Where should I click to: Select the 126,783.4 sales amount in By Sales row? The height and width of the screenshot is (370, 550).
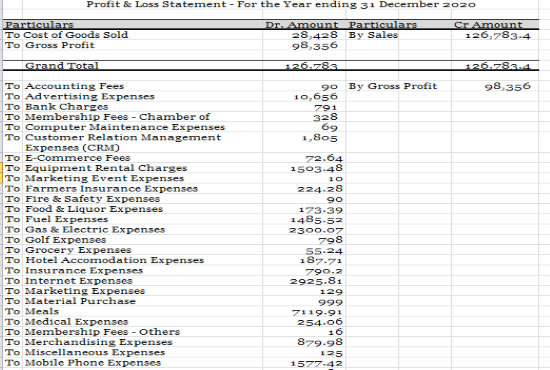(498, 35)
